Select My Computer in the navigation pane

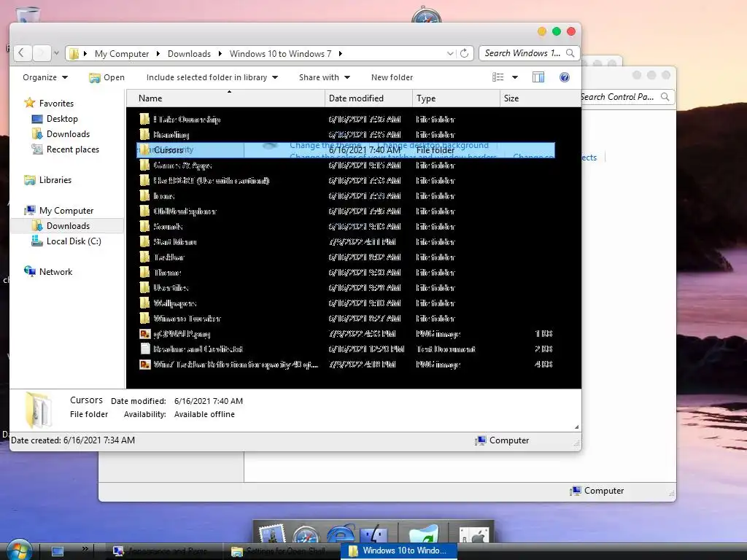pyautogui.click(x=66, y=211)
